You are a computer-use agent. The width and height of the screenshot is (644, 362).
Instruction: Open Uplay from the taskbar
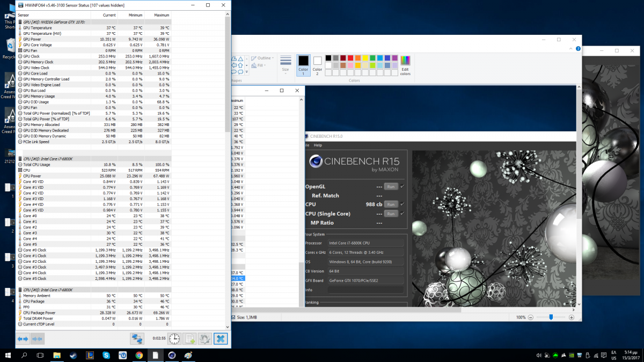coord(122,354)
